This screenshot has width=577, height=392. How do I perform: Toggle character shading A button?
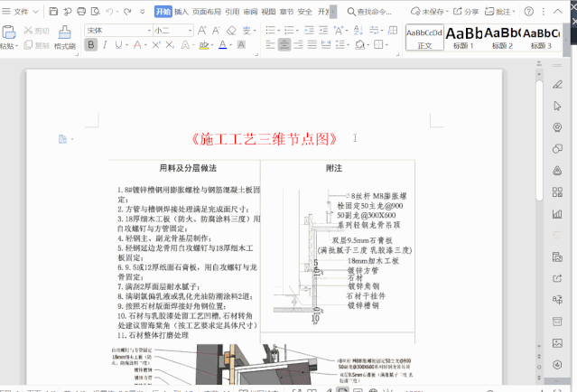point(241,45)
